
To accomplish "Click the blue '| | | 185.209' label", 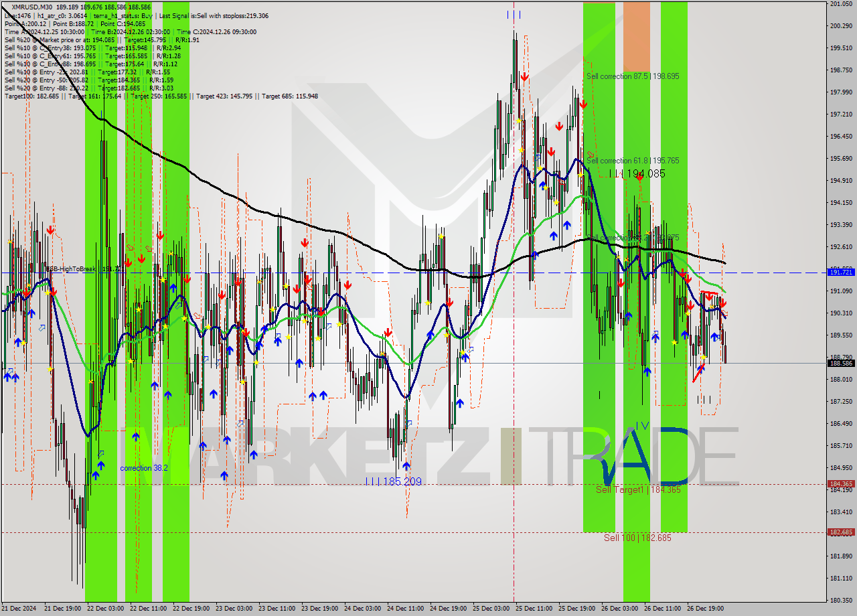I will [x=393, y=481].
